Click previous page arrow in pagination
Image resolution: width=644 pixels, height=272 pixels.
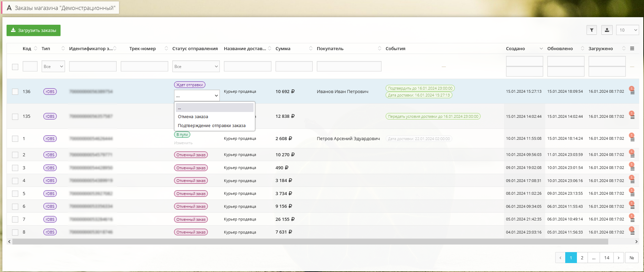(560, 258)
